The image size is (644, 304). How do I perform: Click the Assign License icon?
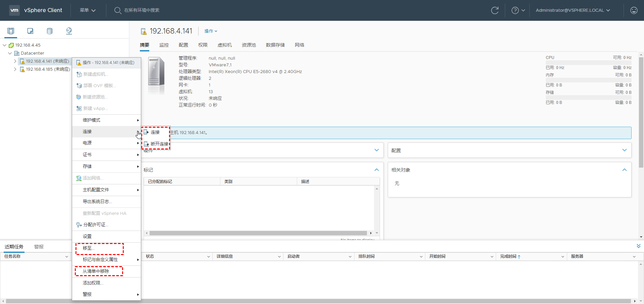pyautogui.click(x=79, y=225)
